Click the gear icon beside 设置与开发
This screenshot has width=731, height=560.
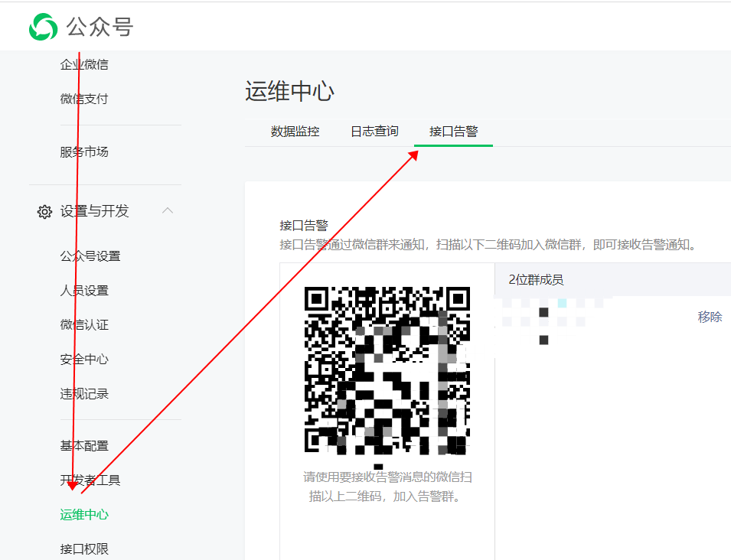pos(44,212)
